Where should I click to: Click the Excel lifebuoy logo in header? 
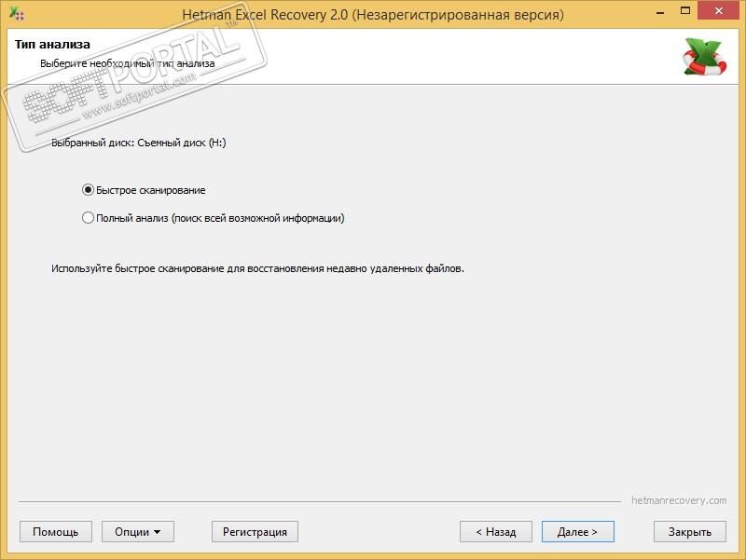pyautogui.click(x=705, y=57)
